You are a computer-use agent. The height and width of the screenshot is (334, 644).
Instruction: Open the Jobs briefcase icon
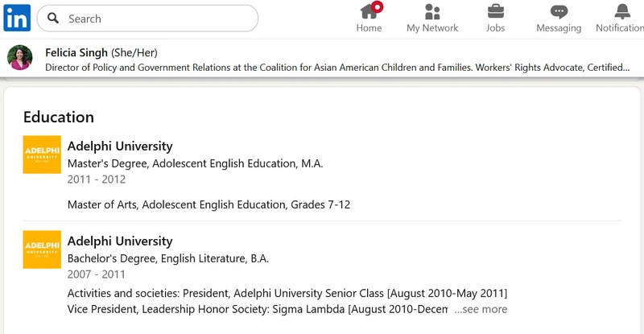495,11
